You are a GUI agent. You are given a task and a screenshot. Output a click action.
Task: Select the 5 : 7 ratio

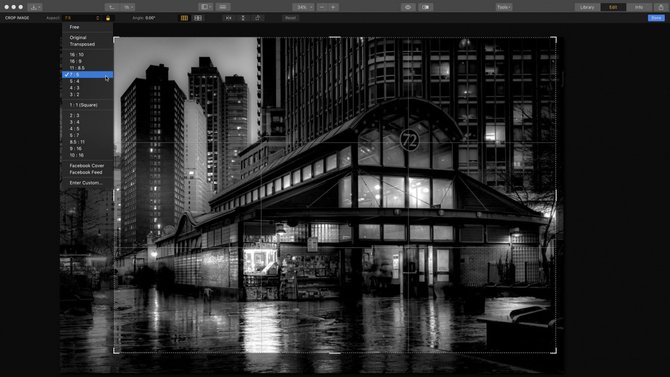(88, 135)
